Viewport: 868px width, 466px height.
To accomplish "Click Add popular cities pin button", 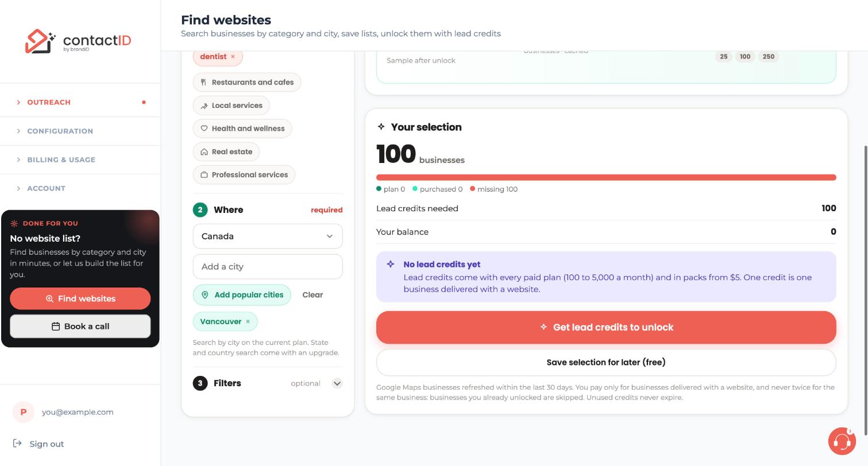I will [x=242, y=295].
